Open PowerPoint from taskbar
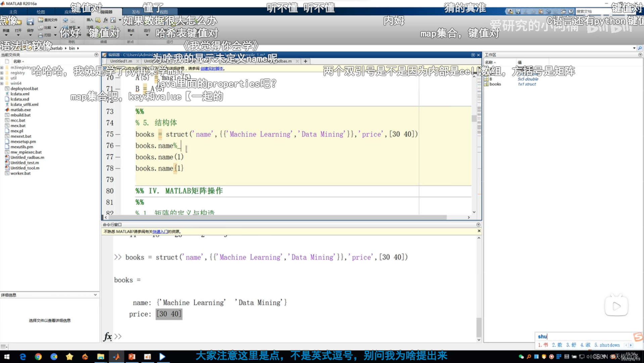The height and width of the screenshot is (363, 644). tap(132, 357)
